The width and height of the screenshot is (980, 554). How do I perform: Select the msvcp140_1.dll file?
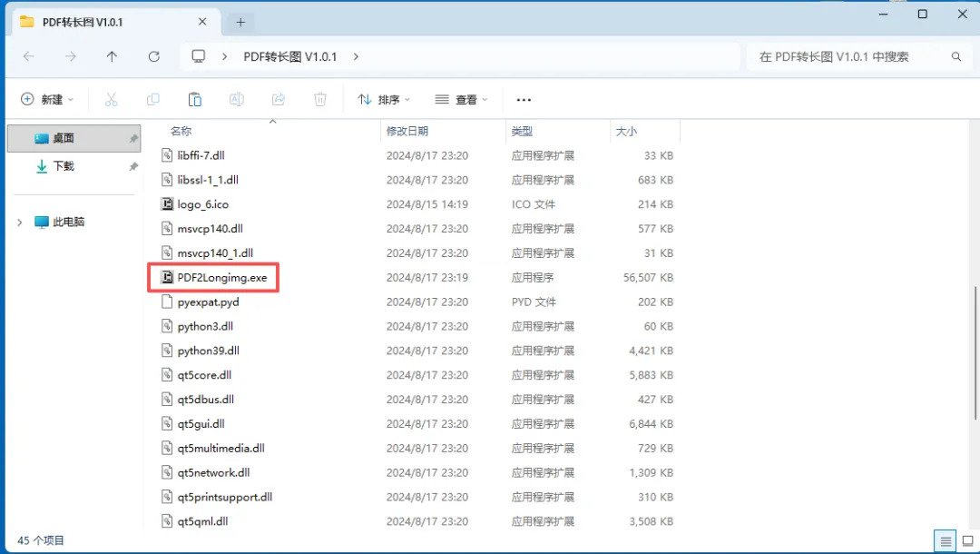pos(215,252)
